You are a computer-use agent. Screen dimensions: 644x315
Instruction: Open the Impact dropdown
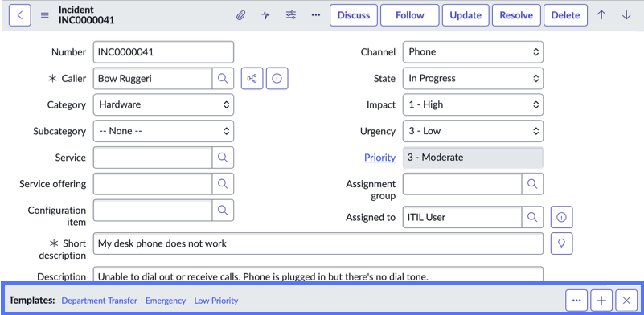(473, 104)
